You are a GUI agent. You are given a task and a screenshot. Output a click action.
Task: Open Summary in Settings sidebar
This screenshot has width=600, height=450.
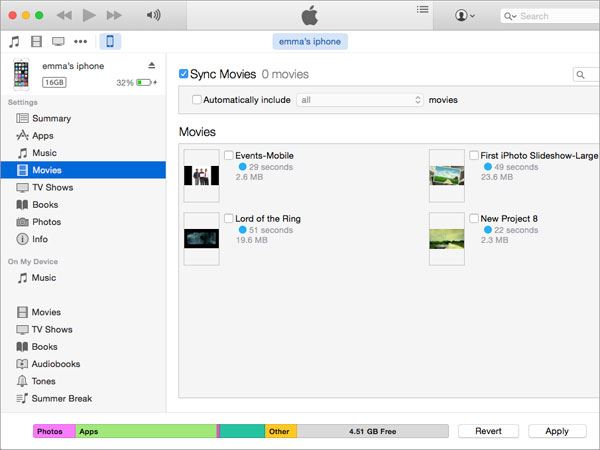click(x=83, y=118)
